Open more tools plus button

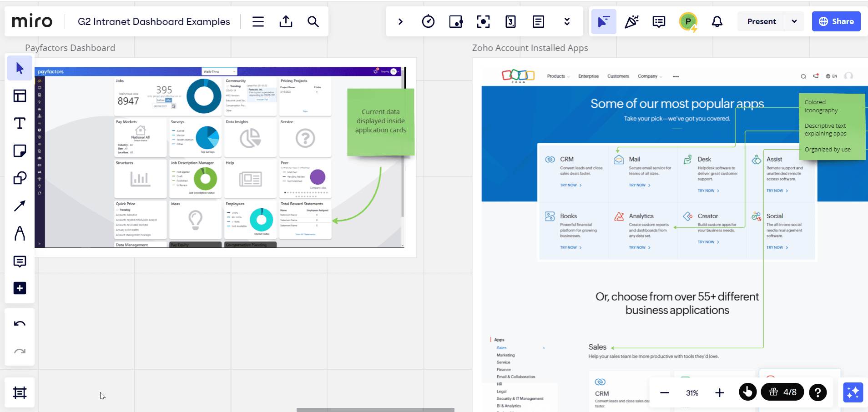[20, 288]
